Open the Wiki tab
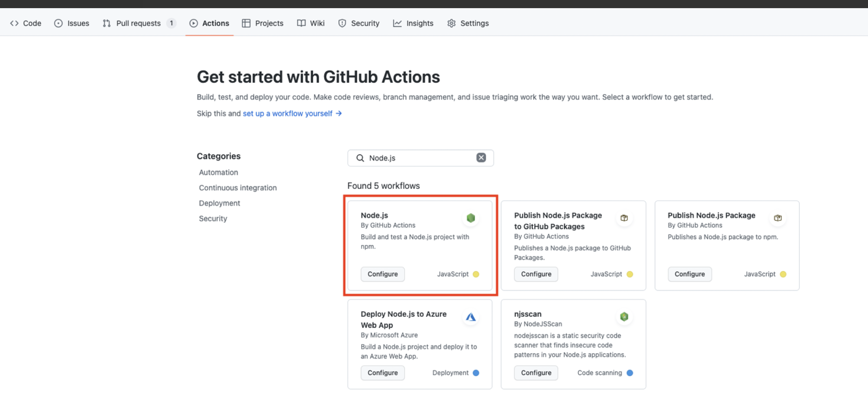The height and width of the screenshot is (417, 868). pos(311,23)
